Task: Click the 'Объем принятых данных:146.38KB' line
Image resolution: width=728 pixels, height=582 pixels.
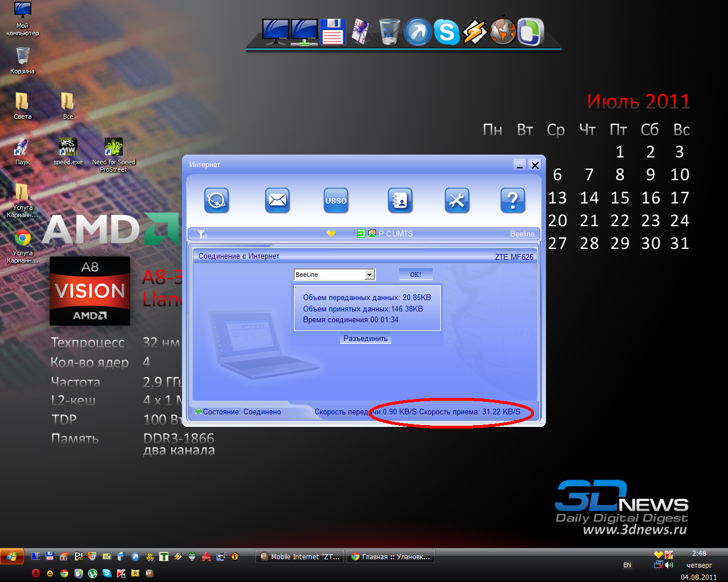Action: pos(363,309)
